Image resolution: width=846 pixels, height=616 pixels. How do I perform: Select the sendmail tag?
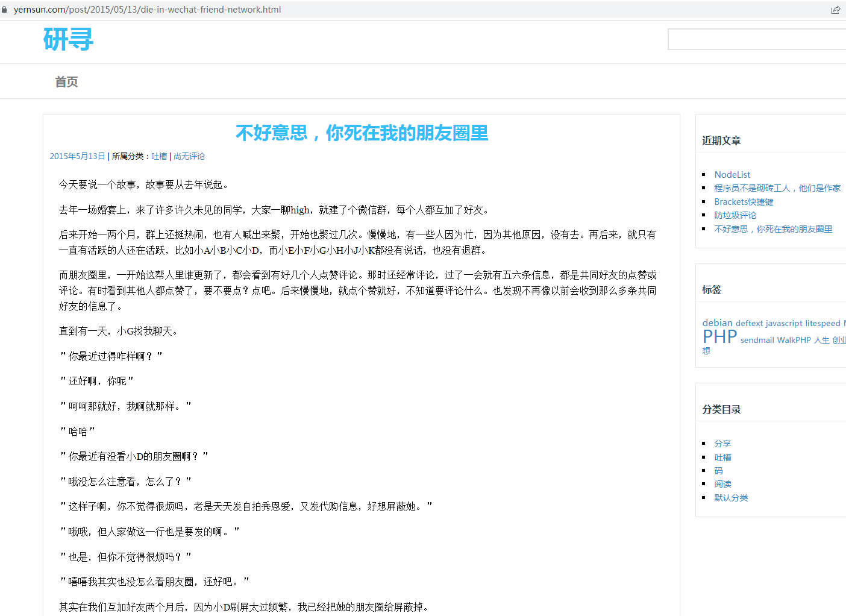coord(757,340)
